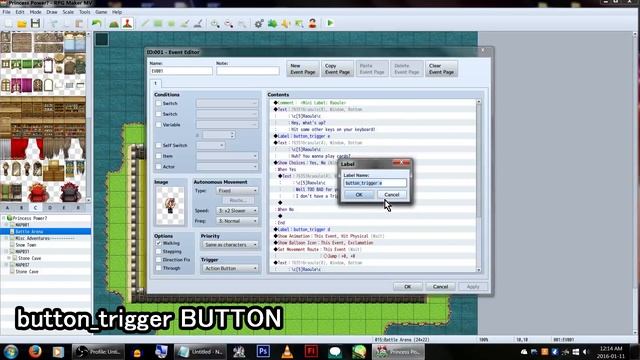Click the Zoom Out magnifier icon

(229, 23)
